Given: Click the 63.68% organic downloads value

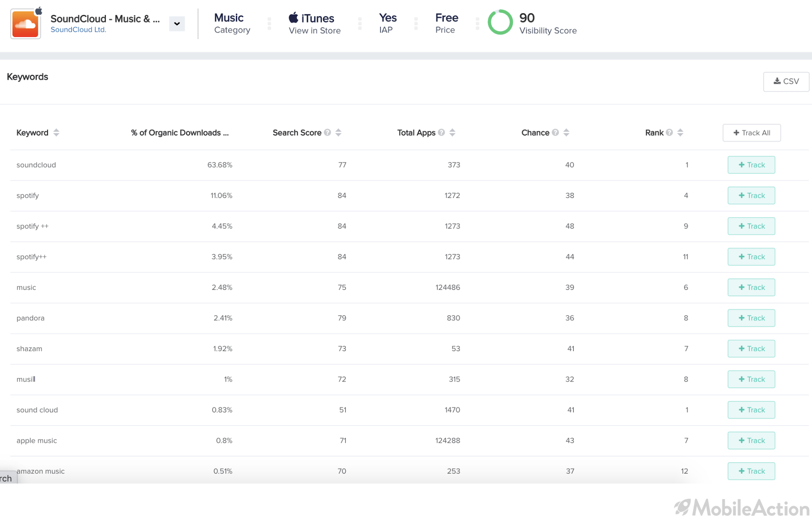Looking at the screenshot, I should [220, 165].
